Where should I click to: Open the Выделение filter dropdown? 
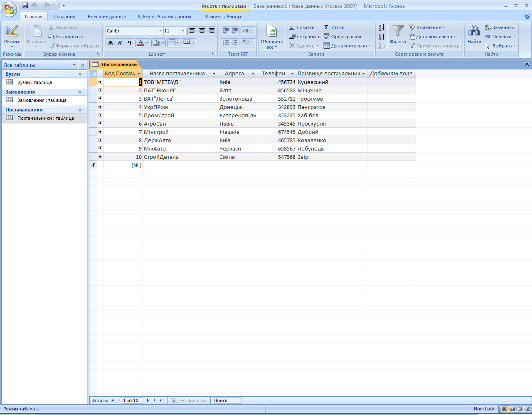coord(427,27)
